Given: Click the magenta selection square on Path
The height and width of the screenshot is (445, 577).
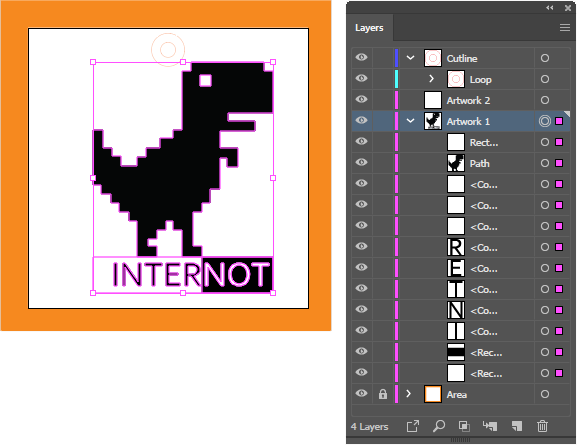Looking at the screenshot, I should (x=559, y=163).
